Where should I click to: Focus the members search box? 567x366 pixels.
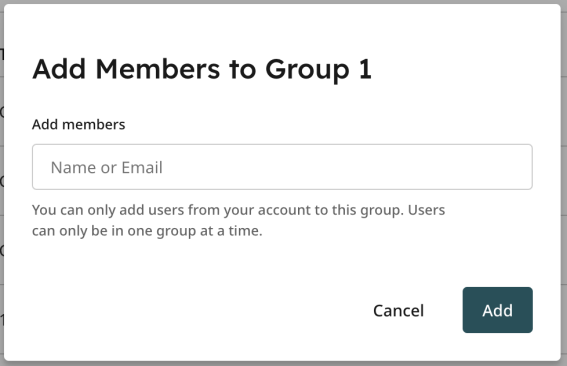click(282, 167)
